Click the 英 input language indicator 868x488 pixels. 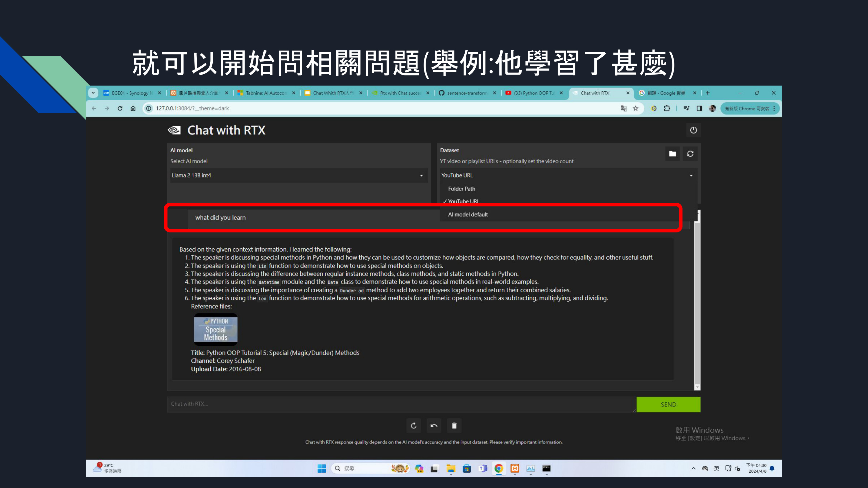[716, 468]
